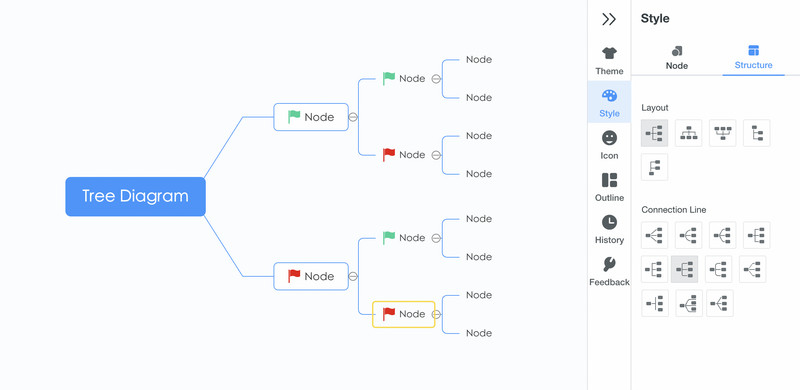Select the topmost leaf Node text
The width and height of the screenshot is (800, 390).
click(x=479, y=60)
